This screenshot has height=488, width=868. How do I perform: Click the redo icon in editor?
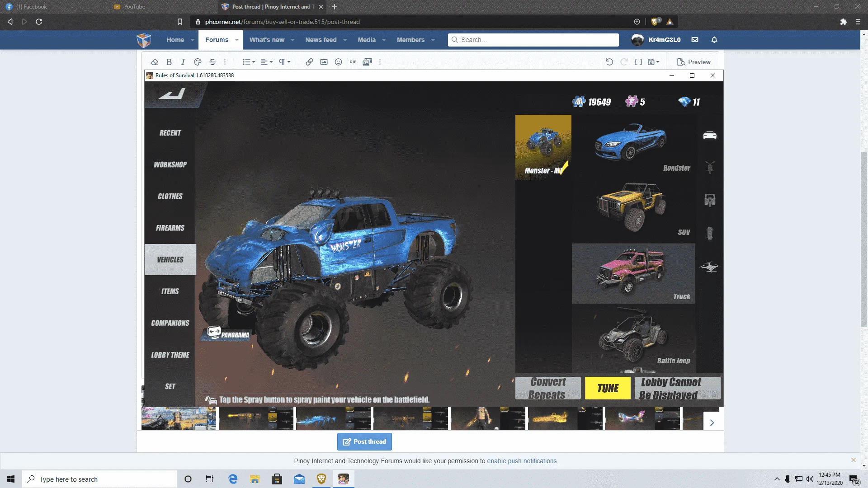click(x=624, y=62)
